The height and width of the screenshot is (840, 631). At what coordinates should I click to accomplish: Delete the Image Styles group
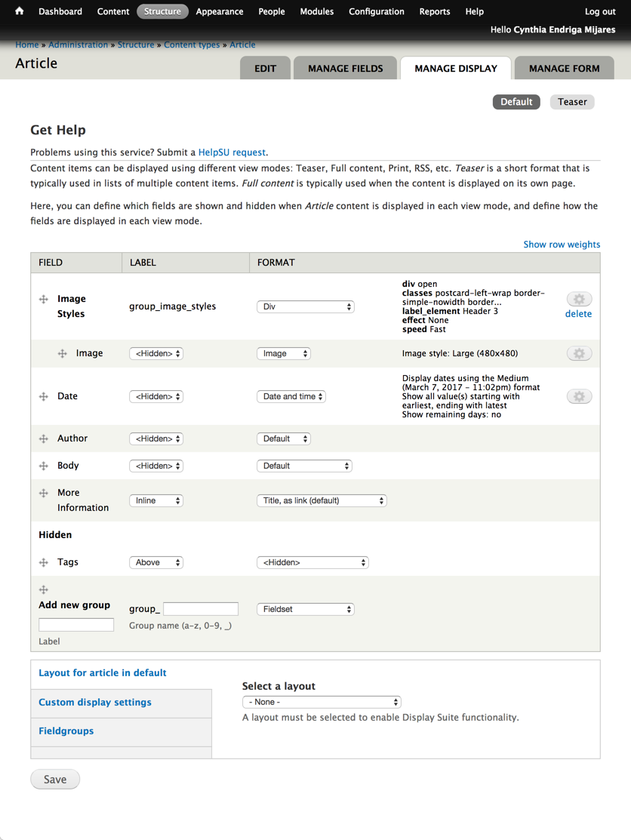tap(578, 314)
